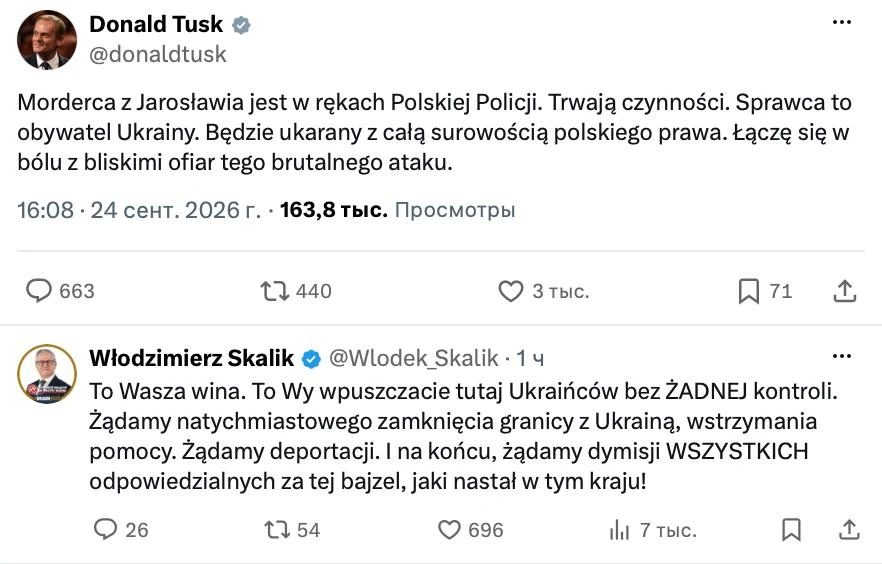Open the 163,8 тыс. Просмотры view count
882x564 pixels.
pyautogui.click(x=398, y=210)
